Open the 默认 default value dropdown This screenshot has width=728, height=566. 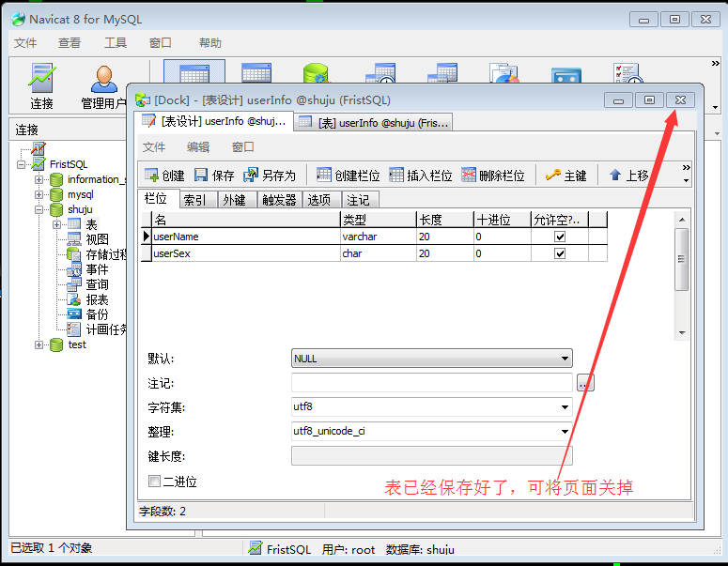[x=565, y=359]
